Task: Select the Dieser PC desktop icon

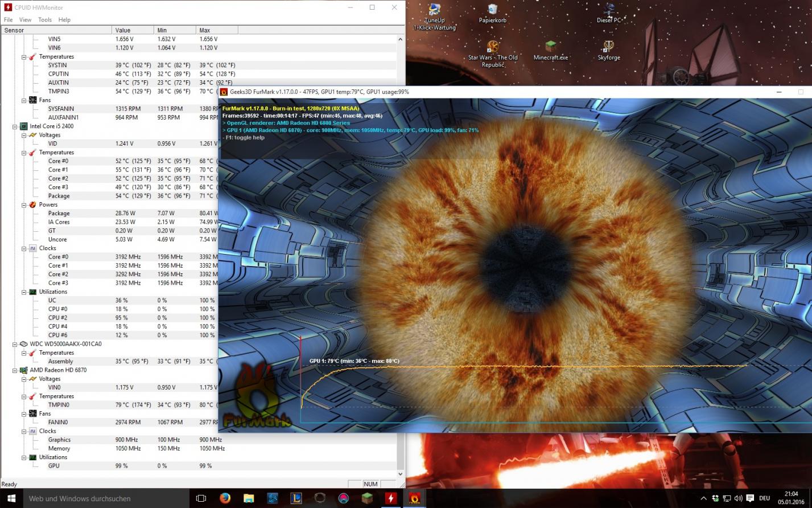Action: [x=609, y=13]
